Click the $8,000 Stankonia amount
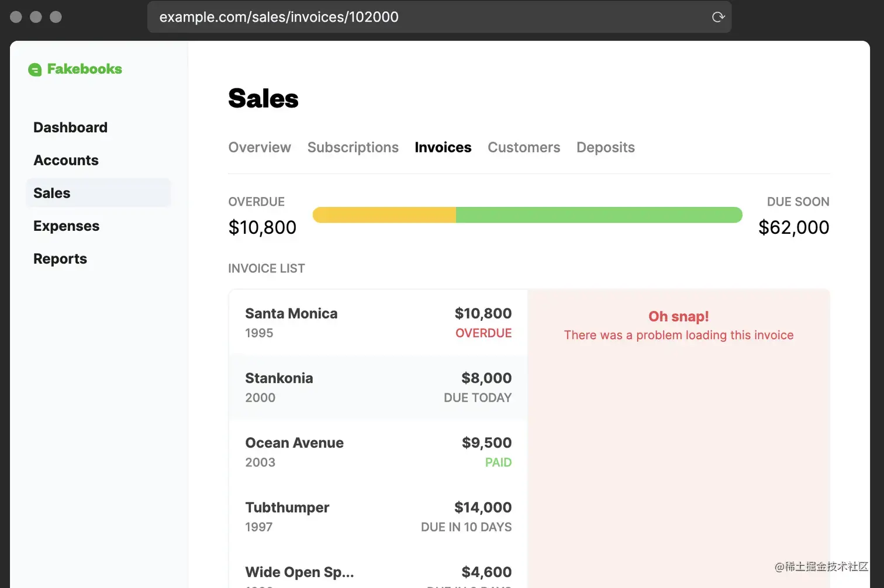Screen dimensions: 884x588 click(486, 378)
